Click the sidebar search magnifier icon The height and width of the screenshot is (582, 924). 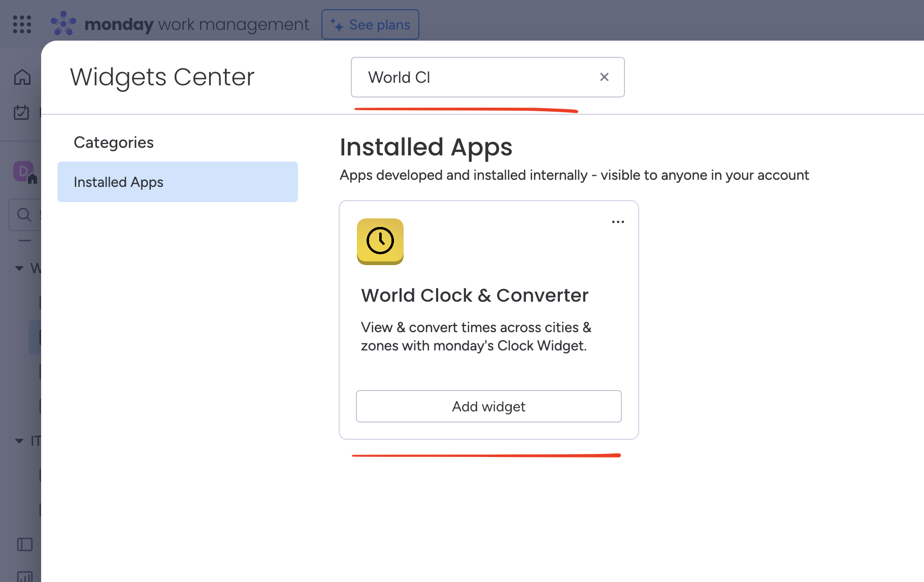(24, 215)
